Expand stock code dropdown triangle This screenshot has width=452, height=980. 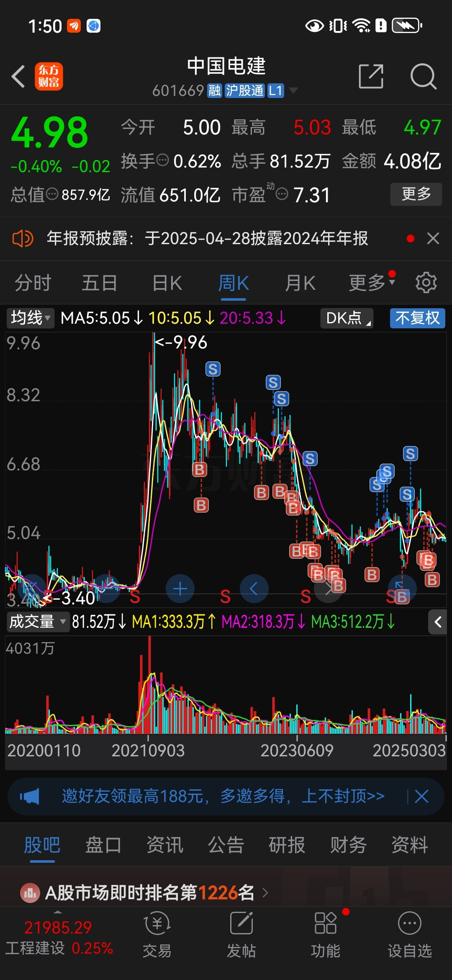[293, 90]
